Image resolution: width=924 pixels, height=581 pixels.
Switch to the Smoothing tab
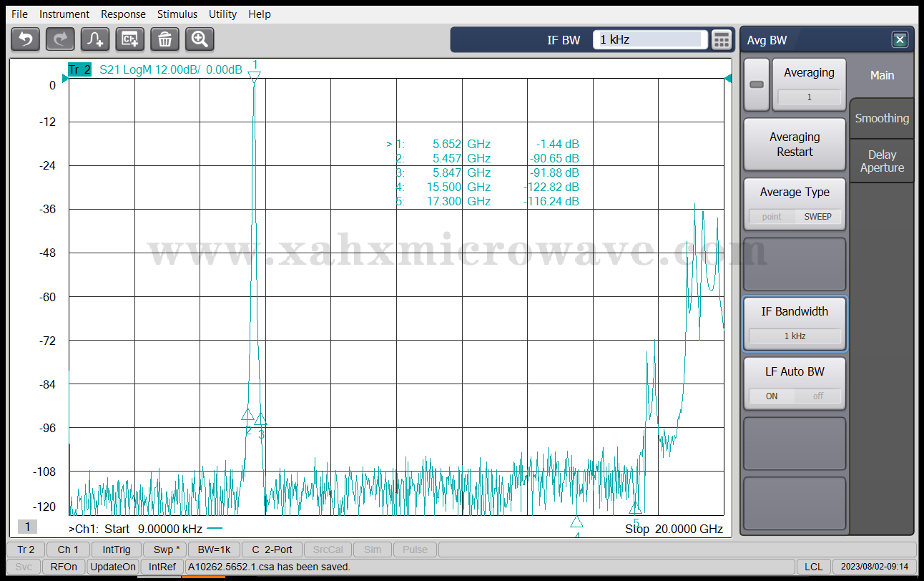point(882,119)
